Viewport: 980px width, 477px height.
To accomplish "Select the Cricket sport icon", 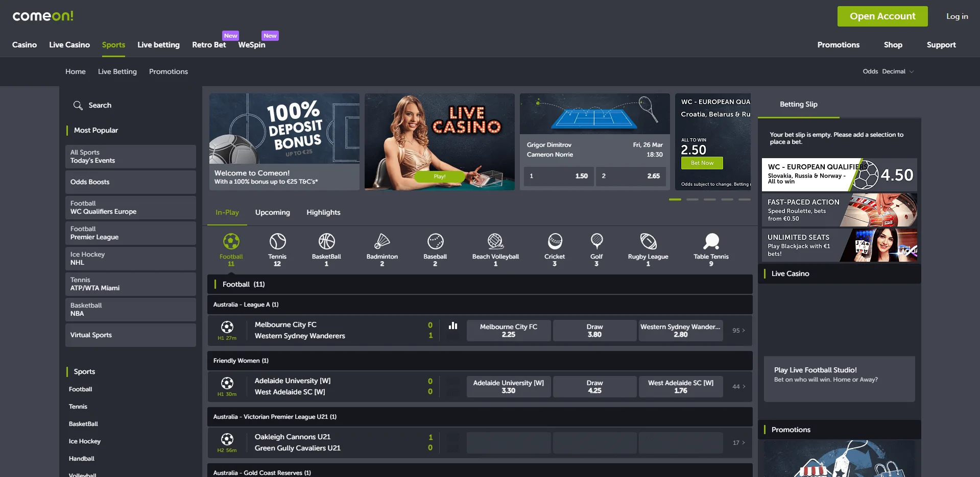I will 555,242.
